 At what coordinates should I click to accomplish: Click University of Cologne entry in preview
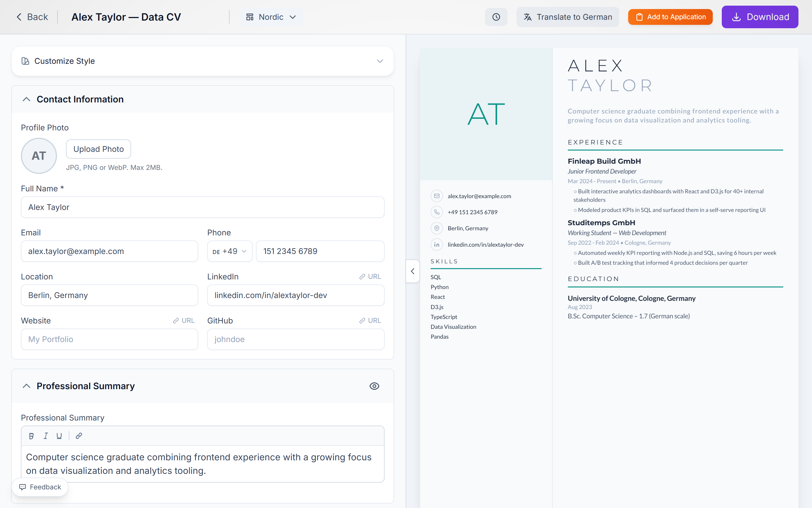(632, 298)
